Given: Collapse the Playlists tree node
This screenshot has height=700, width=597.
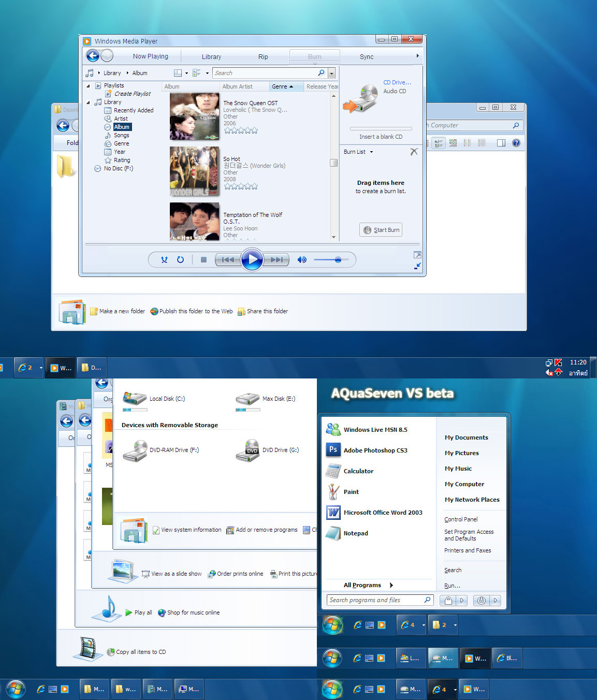Looking at the screenshot, I should tap(88, 85).
